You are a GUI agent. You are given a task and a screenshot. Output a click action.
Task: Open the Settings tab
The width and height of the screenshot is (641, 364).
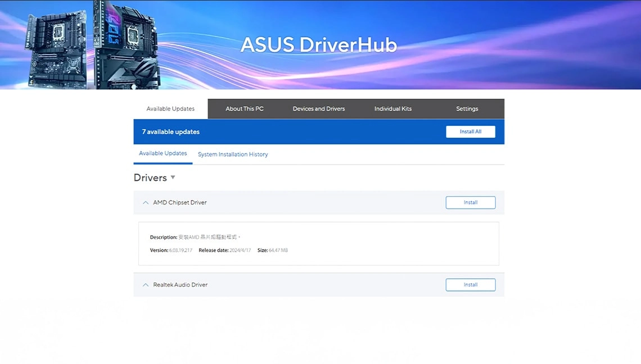(467, 108)
